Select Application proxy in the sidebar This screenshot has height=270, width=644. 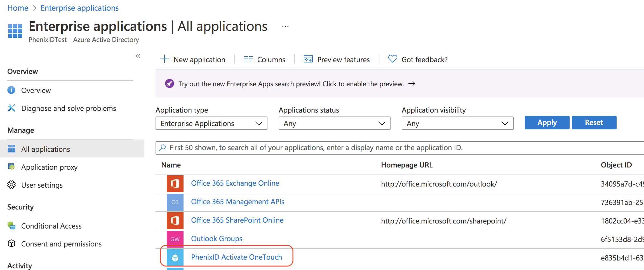pos(49,167)
